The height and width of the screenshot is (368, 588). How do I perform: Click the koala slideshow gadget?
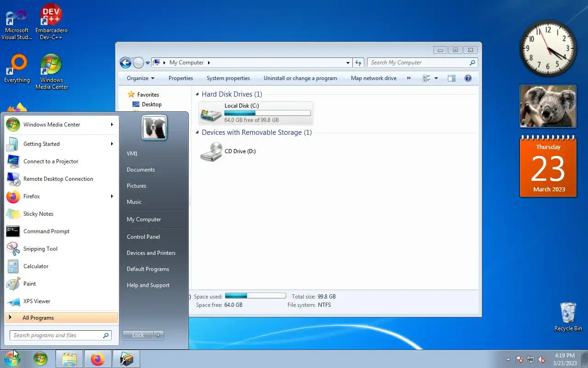(548, 106)
